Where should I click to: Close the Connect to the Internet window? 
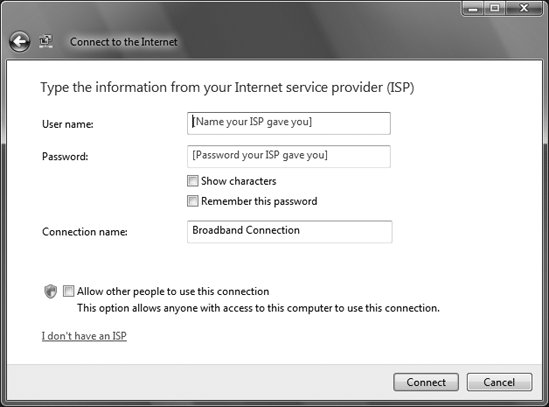click(x=524, y=8)
